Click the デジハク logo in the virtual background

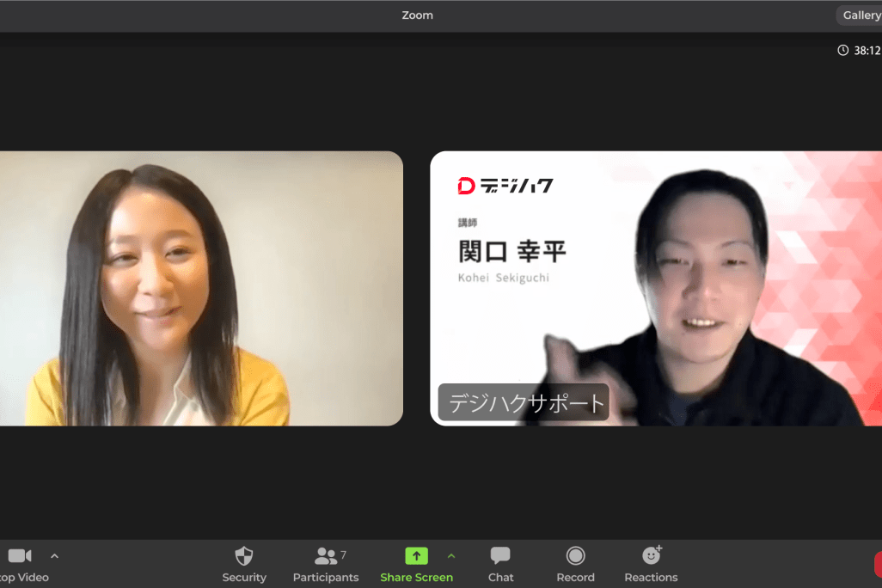[505, 186]
